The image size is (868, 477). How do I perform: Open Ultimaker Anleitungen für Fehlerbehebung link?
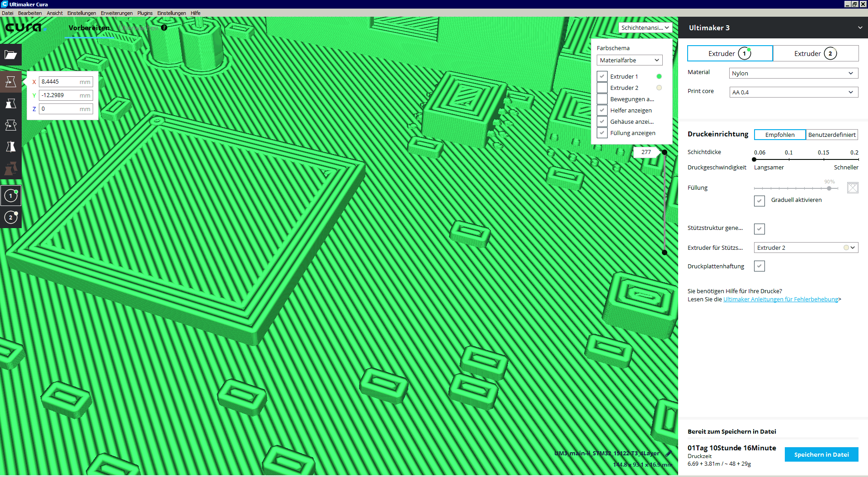click(781, 299)
